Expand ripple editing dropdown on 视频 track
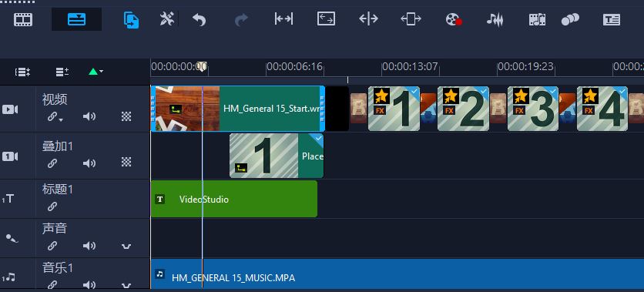This screenshot has width=644, height=292. (x=61, y=120)
